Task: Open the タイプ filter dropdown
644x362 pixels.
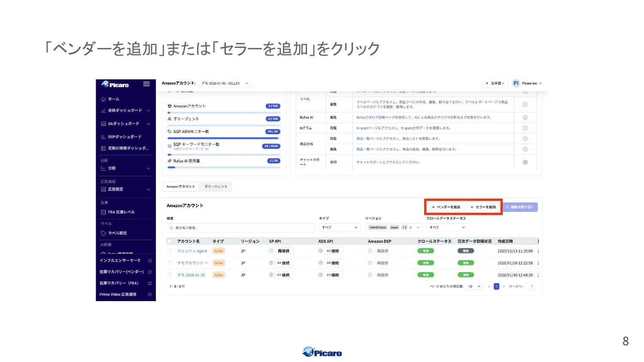Action: click(340, 228)
